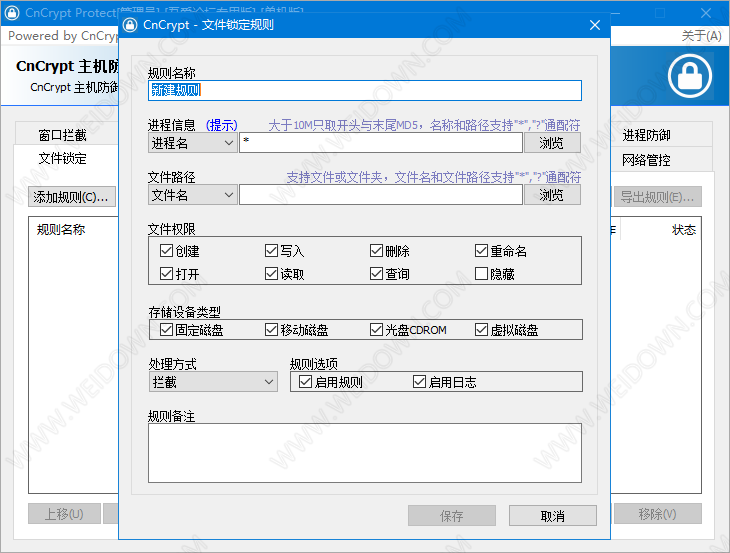Click the process info text field with asterisk
Viewport: 730px width, 553px height.
tap(381, 143)
